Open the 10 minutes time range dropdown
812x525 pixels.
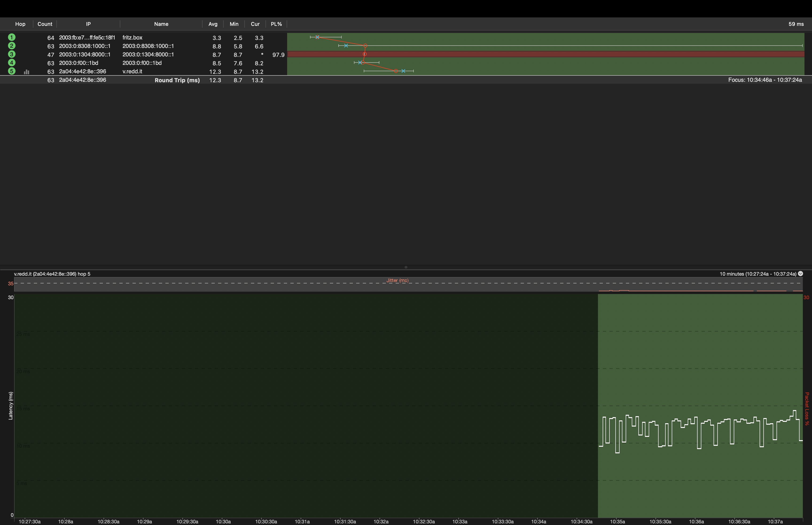[x=800, y=273]
